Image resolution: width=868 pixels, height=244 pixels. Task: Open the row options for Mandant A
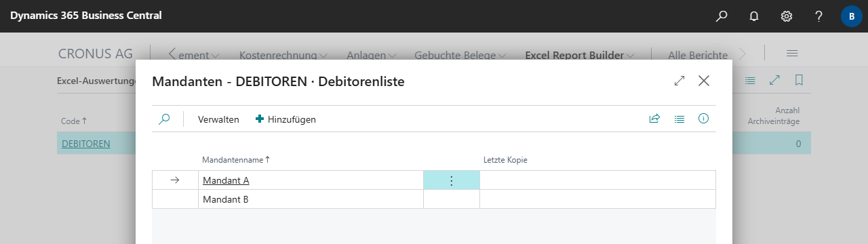coord(452,180)
